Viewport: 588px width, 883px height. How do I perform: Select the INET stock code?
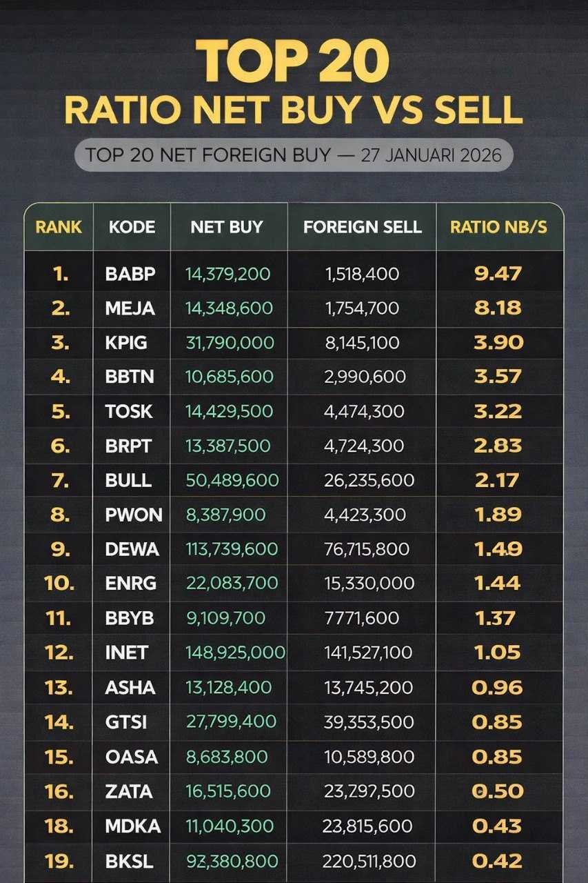coord(126,653)
